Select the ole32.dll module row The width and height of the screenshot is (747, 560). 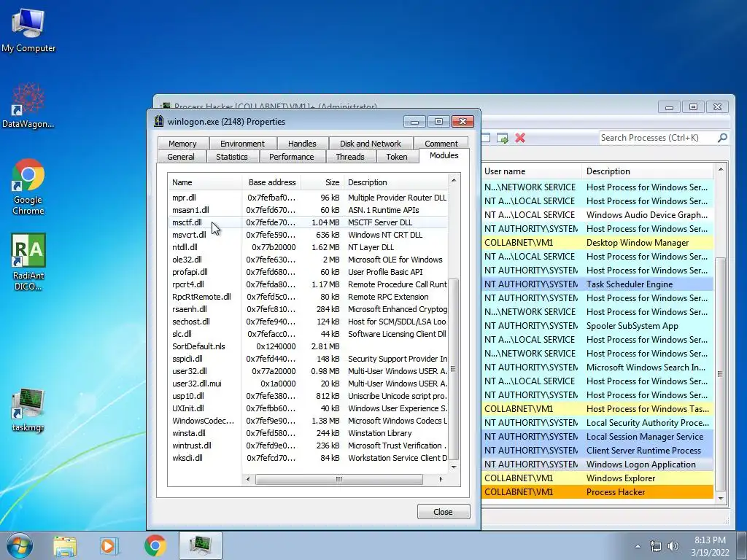tap(308, 260)
